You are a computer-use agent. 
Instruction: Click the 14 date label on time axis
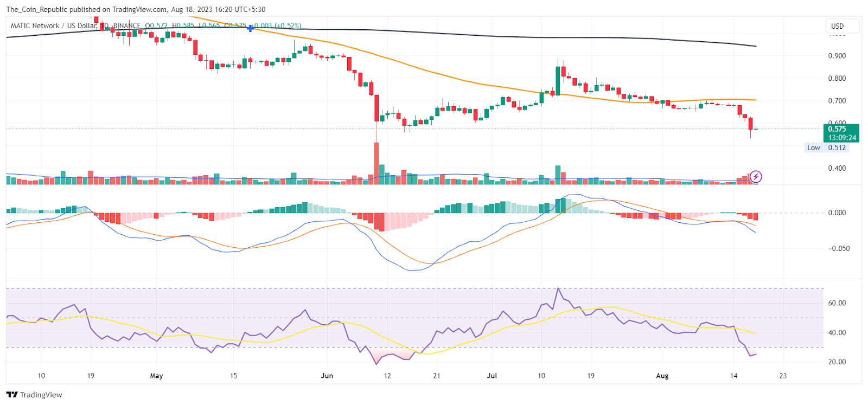pyautogui.click(x=733, y=376)
